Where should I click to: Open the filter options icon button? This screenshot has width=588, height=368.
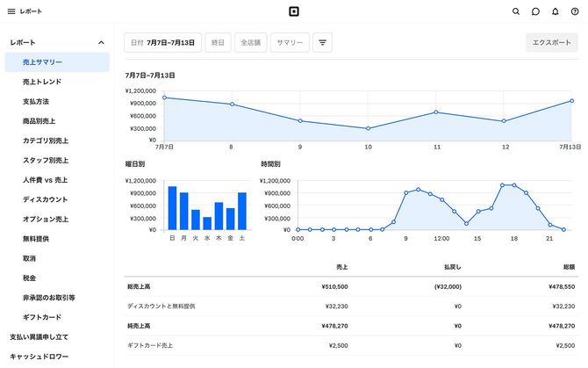pyautogui.click(x=322, y=42)
